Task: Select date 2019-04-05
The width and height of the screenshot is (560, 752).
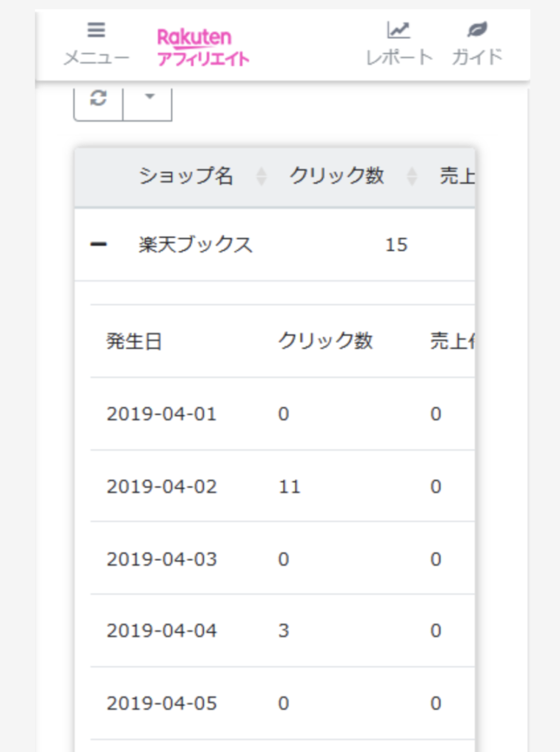Action: tap(161, 703)
